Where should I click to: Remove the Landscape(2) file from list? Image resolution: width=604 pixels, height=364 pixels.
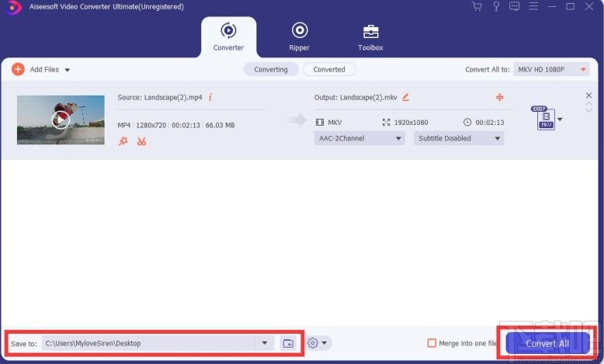point(588,95)
